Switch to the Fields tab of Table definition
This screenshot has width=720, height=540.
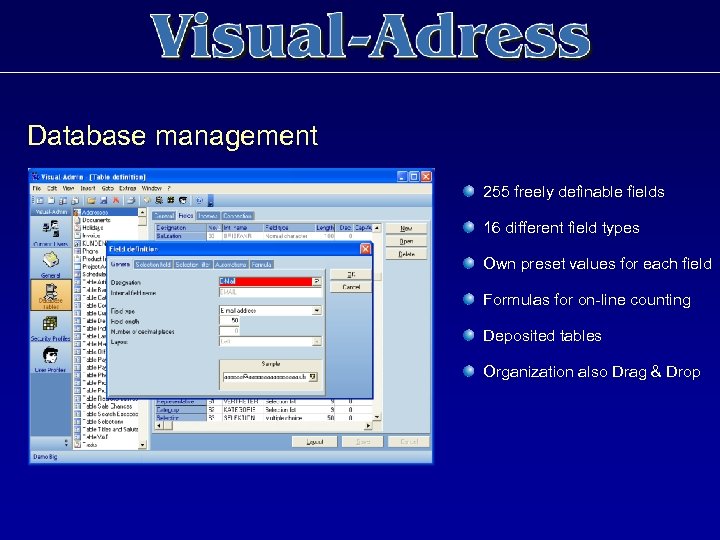[x=186, y=215]
